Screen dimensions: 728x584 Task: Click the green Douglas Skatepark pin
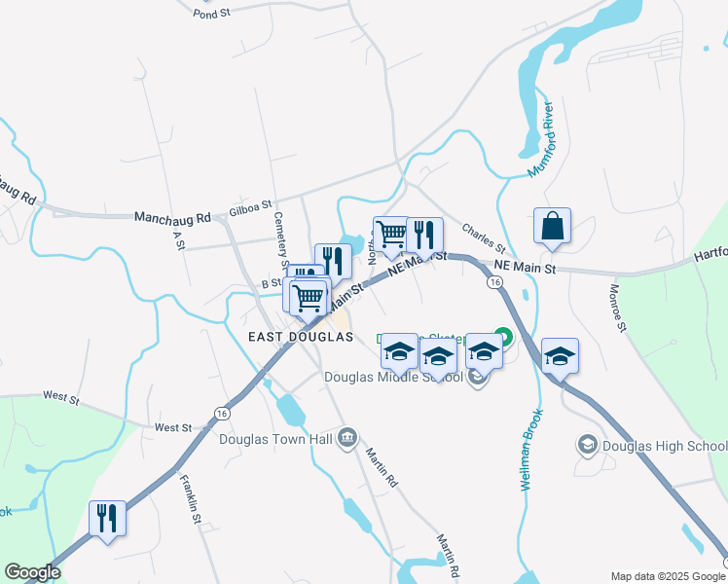click(x=502, y=338)
